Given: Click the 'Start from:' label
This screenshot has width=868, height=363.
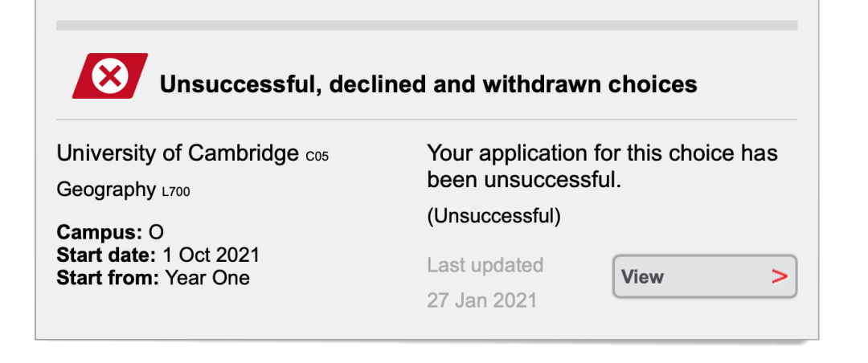Looking at the screenshot, I should click(108, 279).
